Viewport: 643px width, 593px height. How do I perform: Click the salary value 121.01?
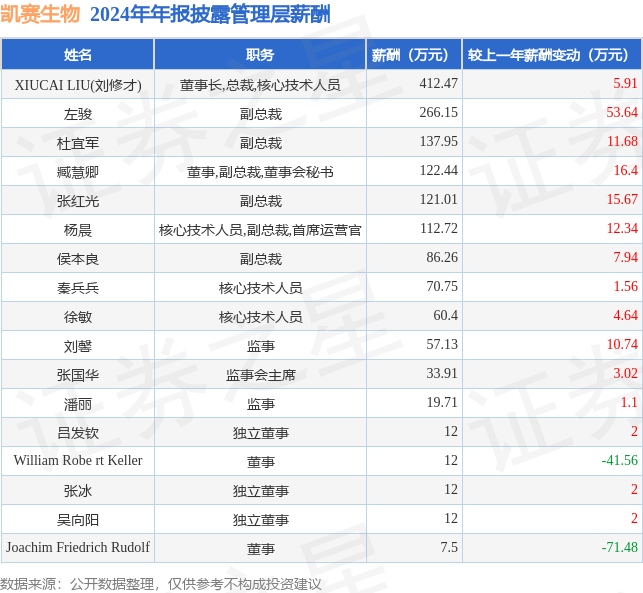(x=438, y=199)
